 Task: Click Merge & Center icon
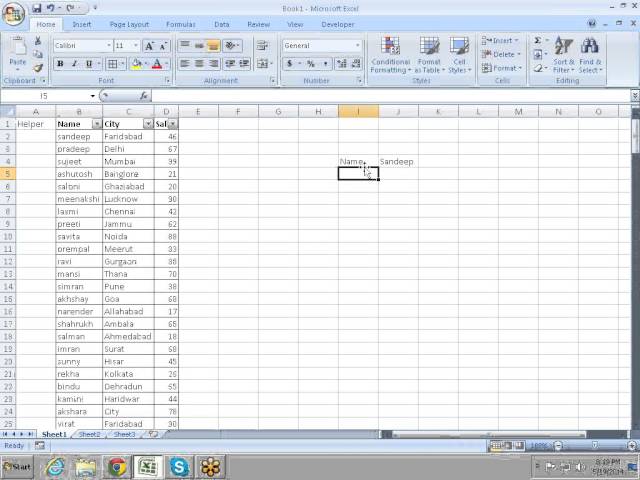262,64
